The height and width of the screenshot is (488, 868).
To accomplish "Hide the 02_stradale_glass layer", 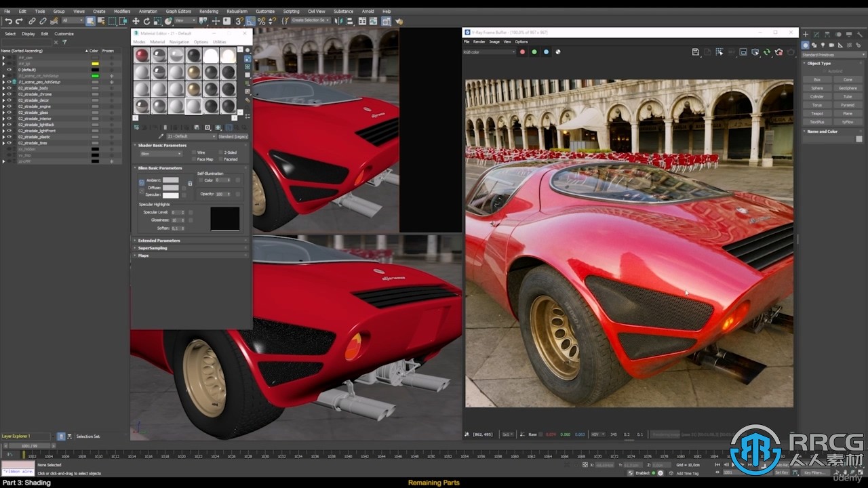I will coord(9,113).
